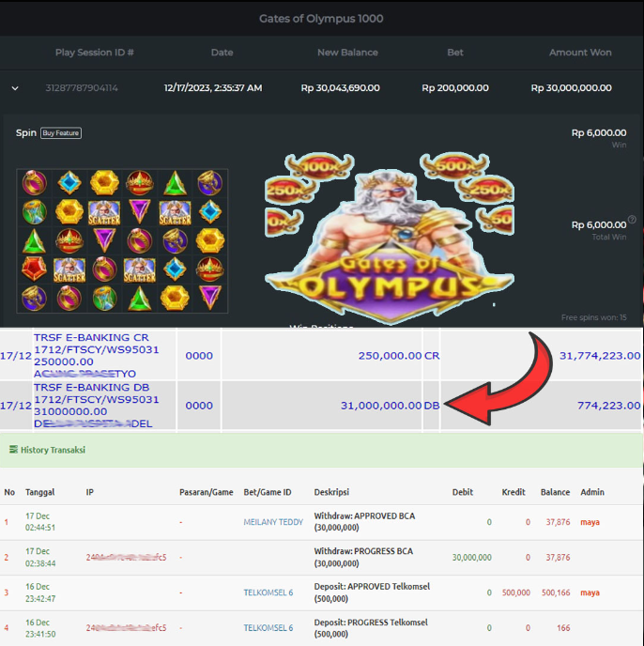Click the help icon beside Total Win

(x=632, y=219)
